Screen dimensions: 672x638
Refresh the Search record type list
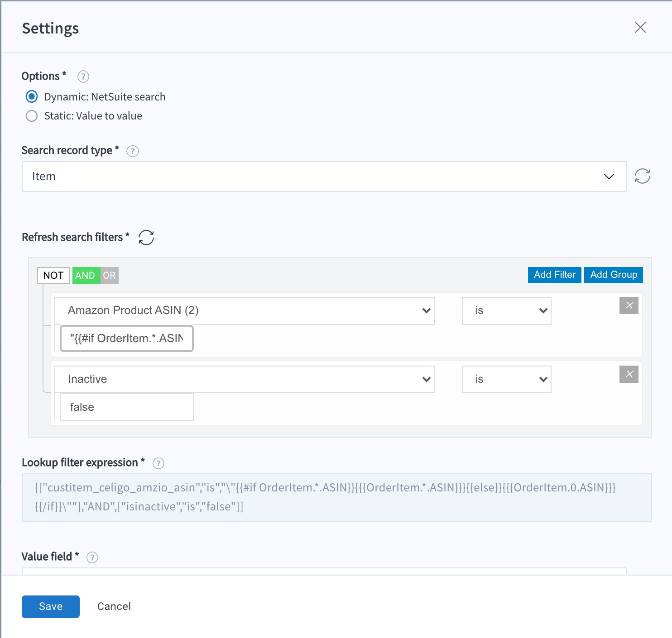coord(642,176)
